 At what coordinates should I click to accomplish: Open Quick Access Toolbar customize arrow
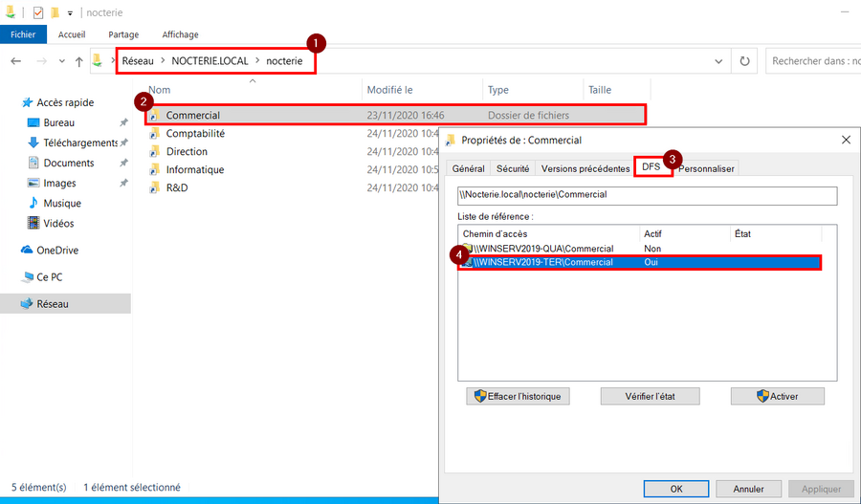(x=70, y=13)
